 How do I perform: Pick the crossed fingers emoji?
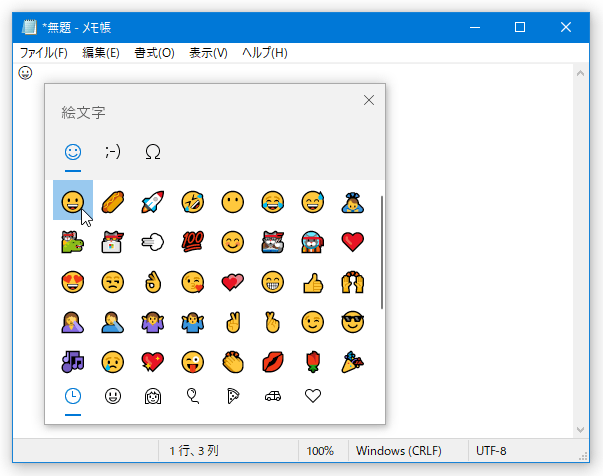[x=273, y=322]
